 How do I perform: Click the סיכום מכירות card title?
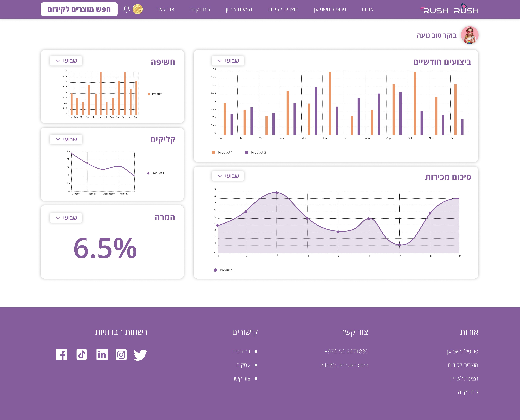tap(448, 177)
